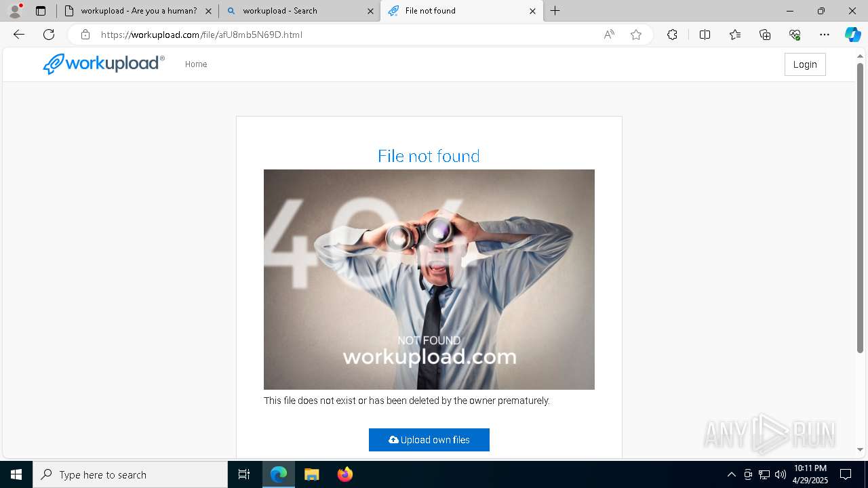Screen dimensions: 868x488
Task: Open the network status tray icon
Action: 764,474
